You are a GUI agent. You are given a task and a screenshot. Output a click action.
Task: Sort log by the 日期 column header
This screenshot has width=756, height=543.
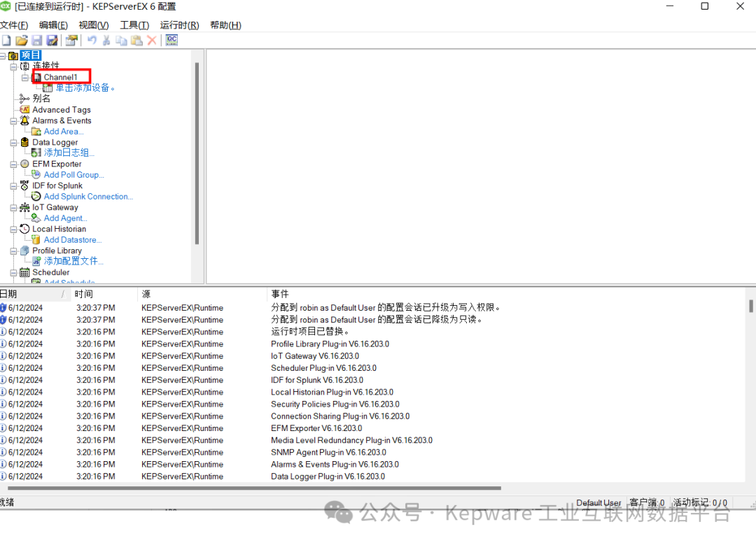click(x=34, y=294)
